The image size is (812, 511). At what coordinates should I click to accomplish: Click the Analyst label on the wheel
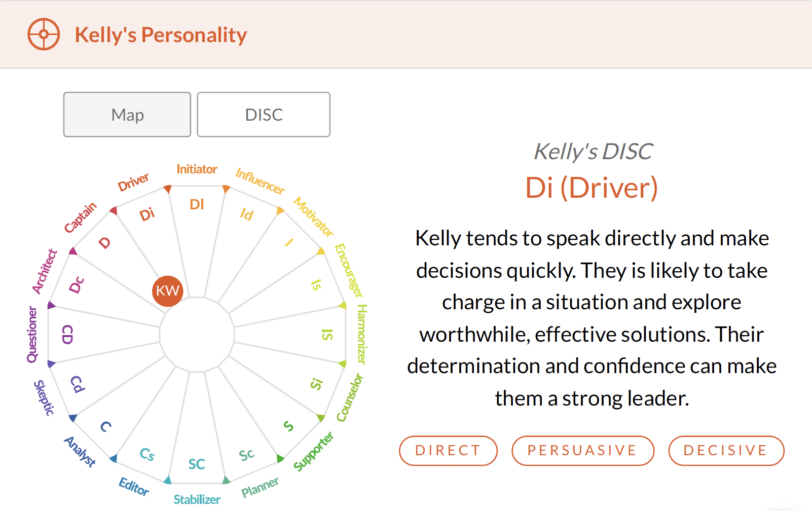[x=80, y=452]
